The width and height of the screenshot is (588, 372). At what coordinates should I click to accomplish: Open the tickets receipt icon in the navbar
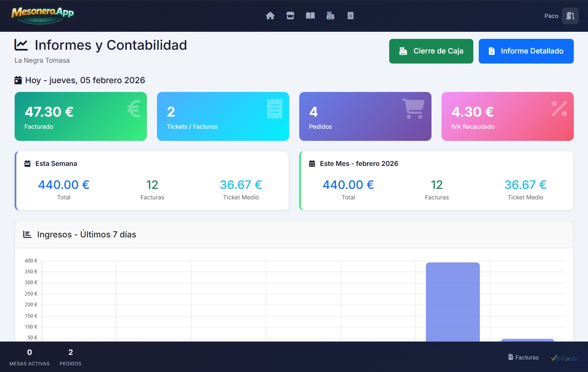(x=350, y=15)
